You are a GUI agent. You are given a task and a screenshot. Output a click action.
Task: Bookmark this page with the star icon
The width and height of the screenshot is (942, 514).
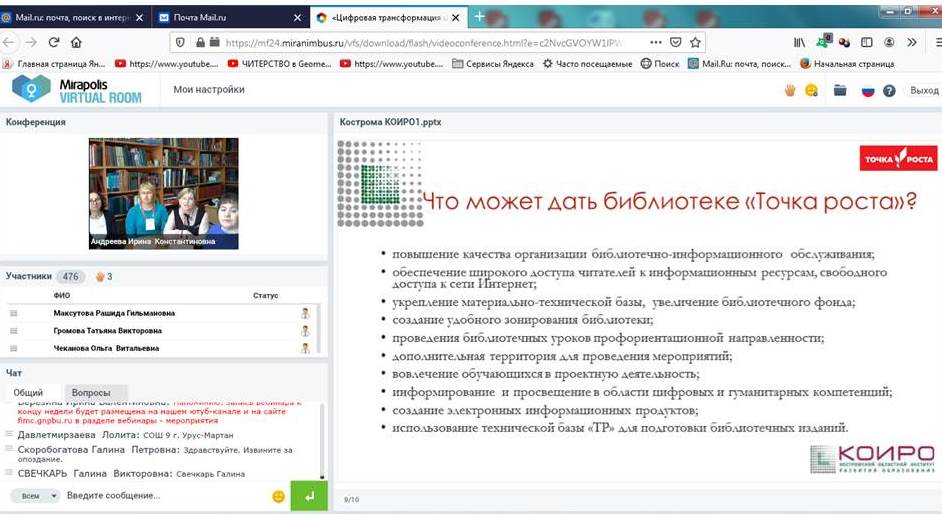[x=696, y=43]
